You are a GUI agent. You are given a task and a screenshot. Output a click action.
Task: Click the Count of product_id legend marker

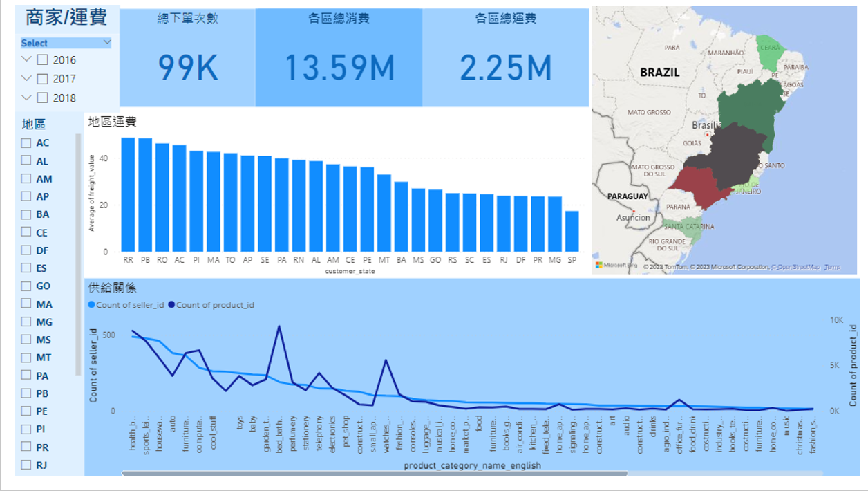(x=172, y=304)
